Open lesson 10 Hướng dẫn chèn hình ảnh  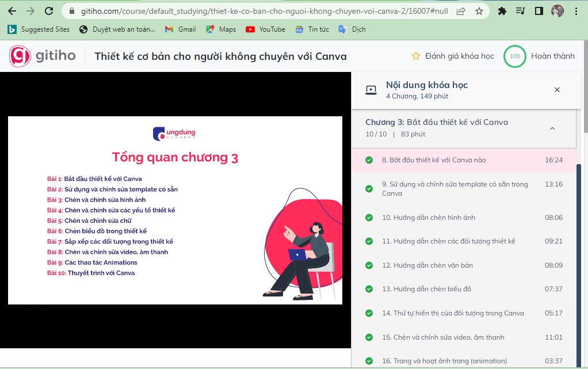point(464,218)
